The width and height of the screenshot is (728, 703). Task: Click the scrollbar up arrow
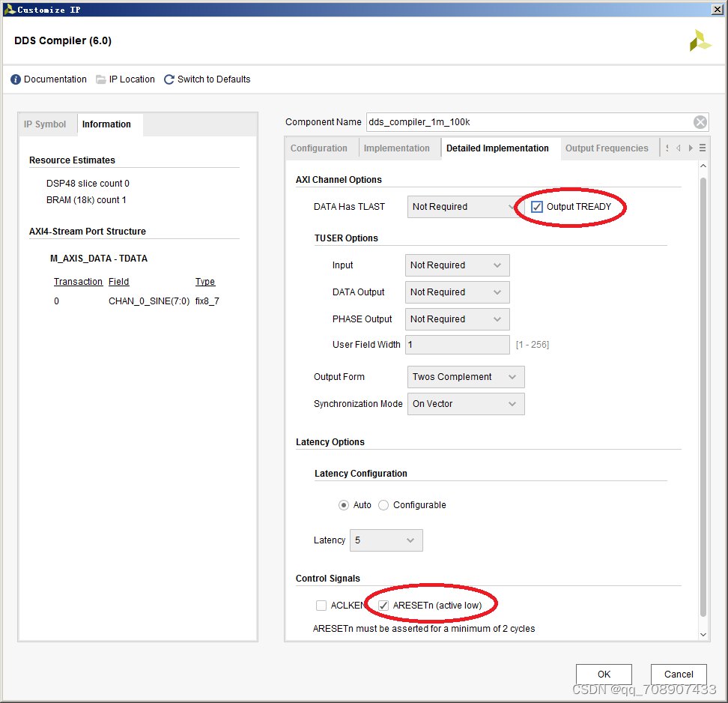(703, 166)
